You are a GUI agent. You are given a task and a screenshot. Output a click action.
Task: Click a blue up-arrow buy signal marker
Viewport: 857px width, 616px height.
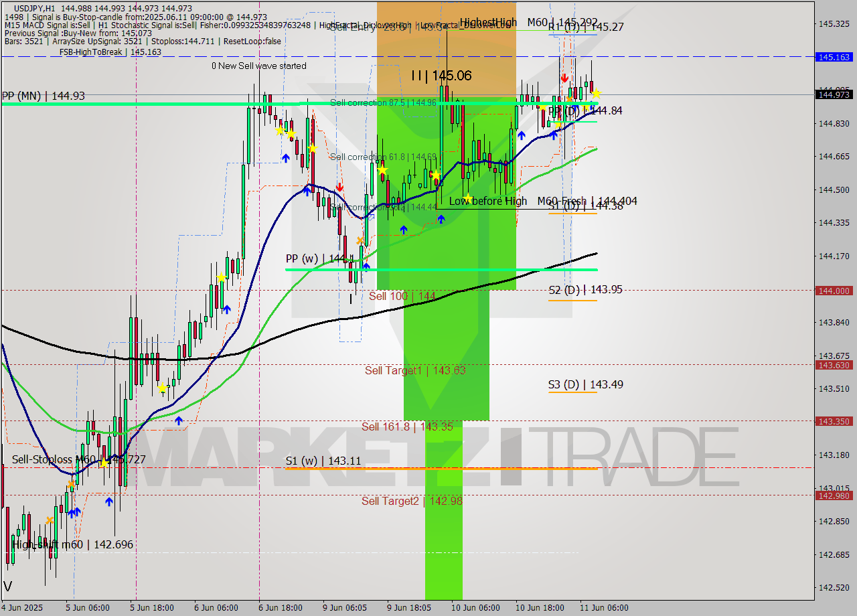tap(286, 159)
